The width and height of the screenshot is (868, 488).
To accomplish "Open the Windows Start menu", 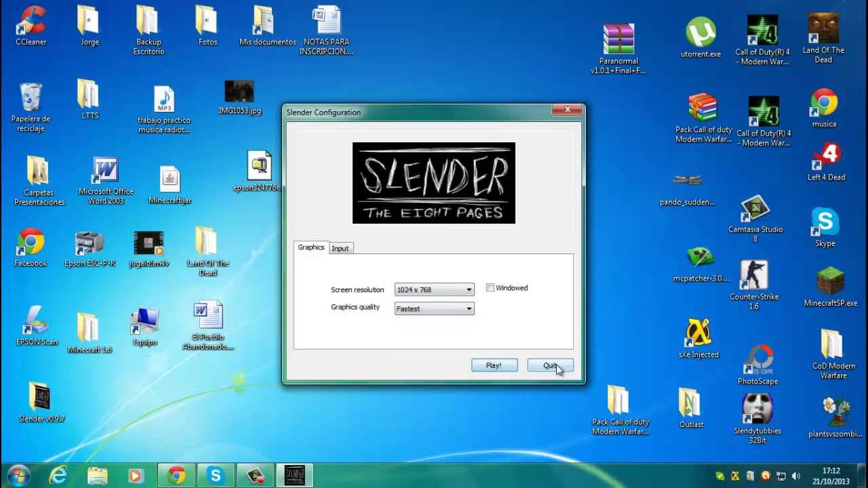I will click(x=18, y=475).
